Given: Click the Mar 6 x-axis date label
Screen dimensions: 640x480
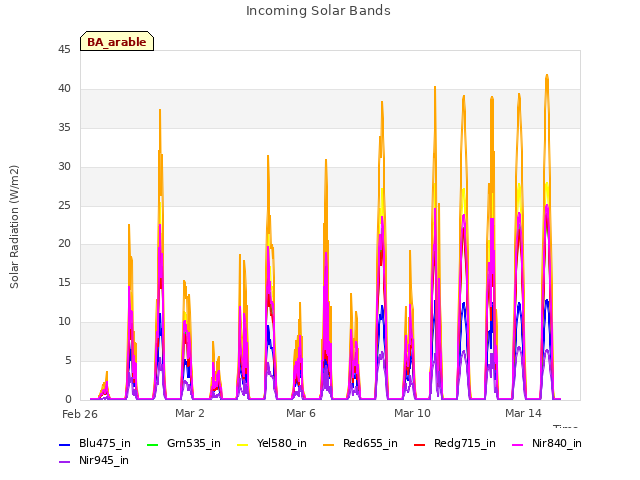Looking at the screenshot, I should pos(301,413).
